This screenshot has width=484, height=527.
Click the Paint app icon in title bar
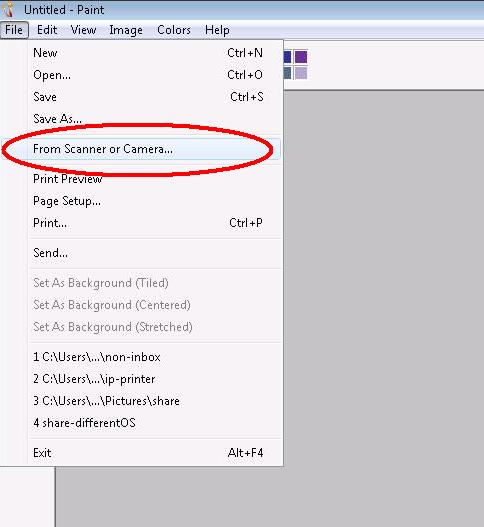coord(8,9)
